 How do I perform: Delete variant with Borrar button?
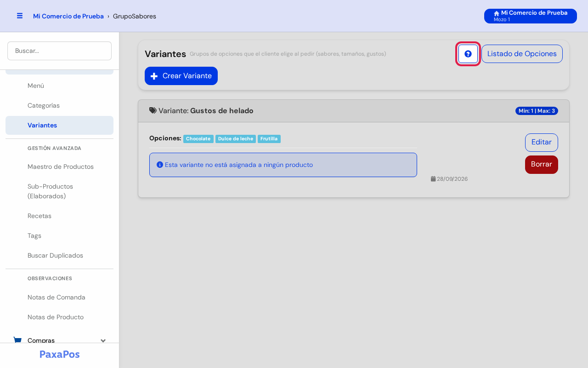tap(542, 165)
